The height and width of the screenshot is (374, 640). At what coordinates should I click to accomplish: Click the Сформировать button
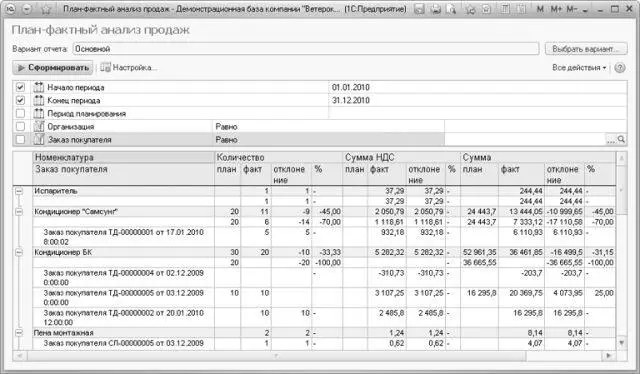coord(53,68)
